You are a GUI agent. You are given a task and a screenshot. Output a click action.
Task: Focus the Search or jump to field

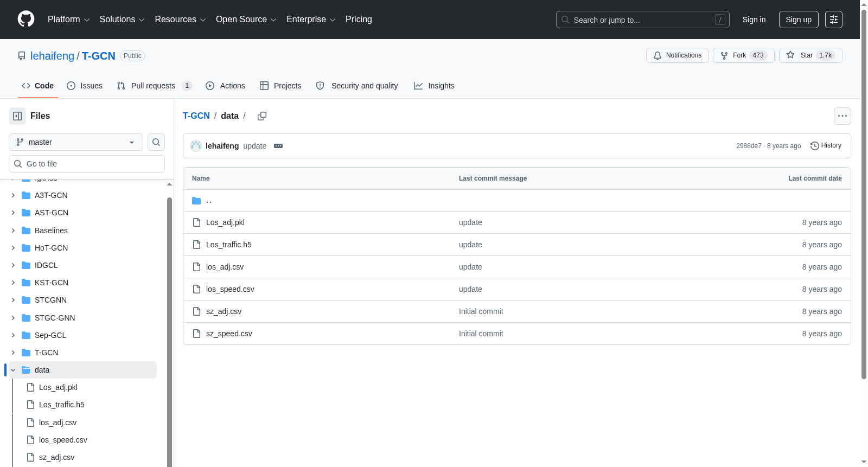click(643, 20)
